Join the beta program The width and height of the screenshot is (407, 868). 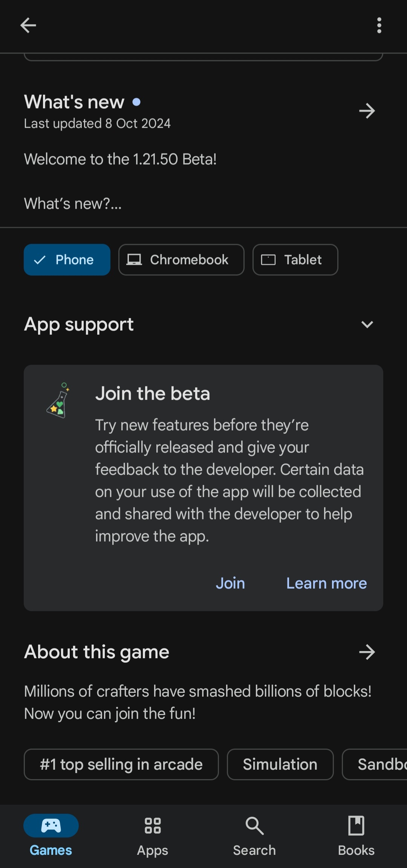click(x=230, y=583)
